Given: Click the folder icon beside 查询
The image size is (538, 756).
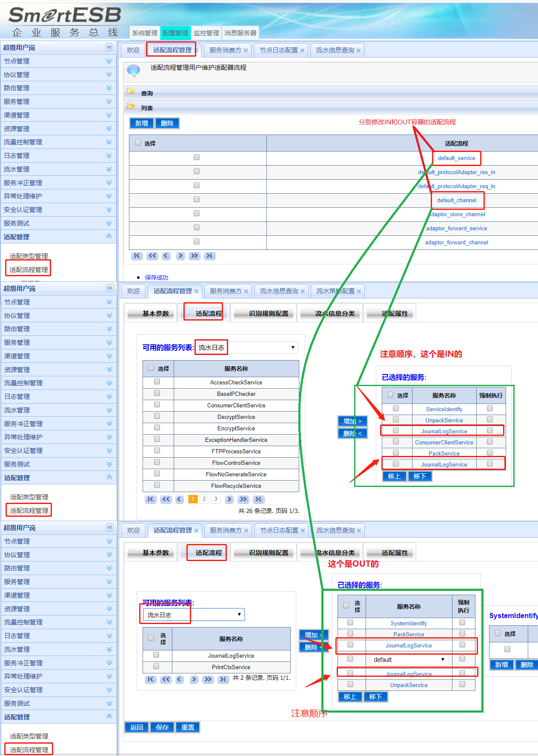Looking at the screenshot, I should [x=131, y=91].
